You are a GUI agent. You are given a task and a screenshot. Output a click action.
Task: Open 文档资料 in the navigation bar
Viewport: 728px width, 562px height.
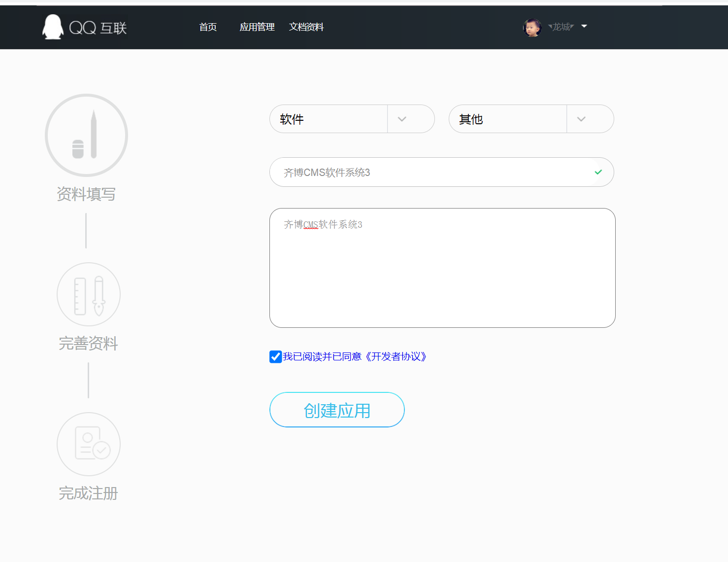pyautogui.click(x=306, y=27)
